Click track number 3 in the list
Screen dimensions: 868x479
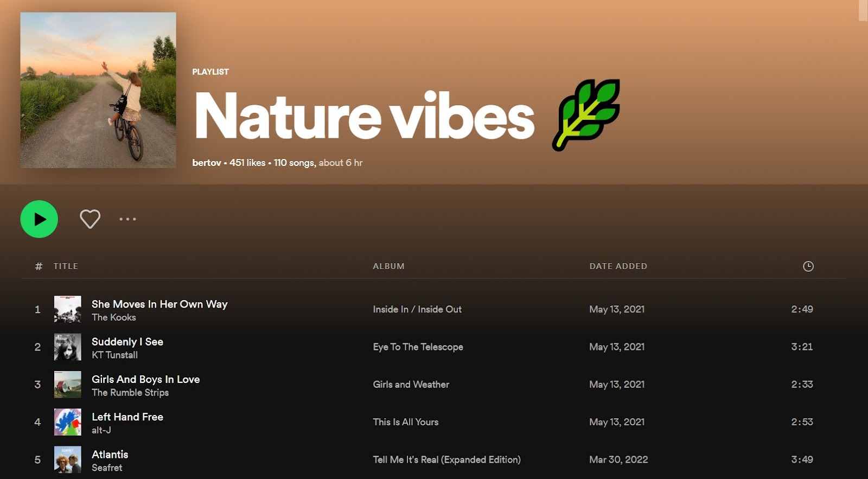(37, 384)
